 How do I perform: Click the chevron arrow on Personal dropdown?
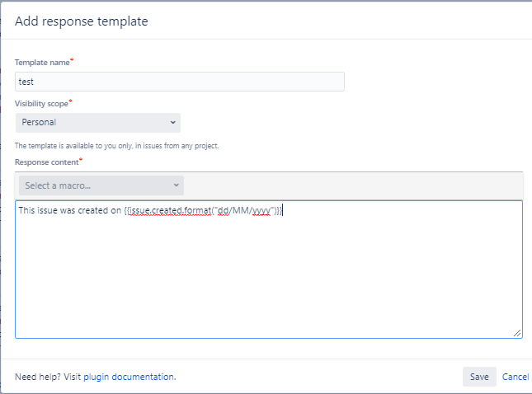172,123
